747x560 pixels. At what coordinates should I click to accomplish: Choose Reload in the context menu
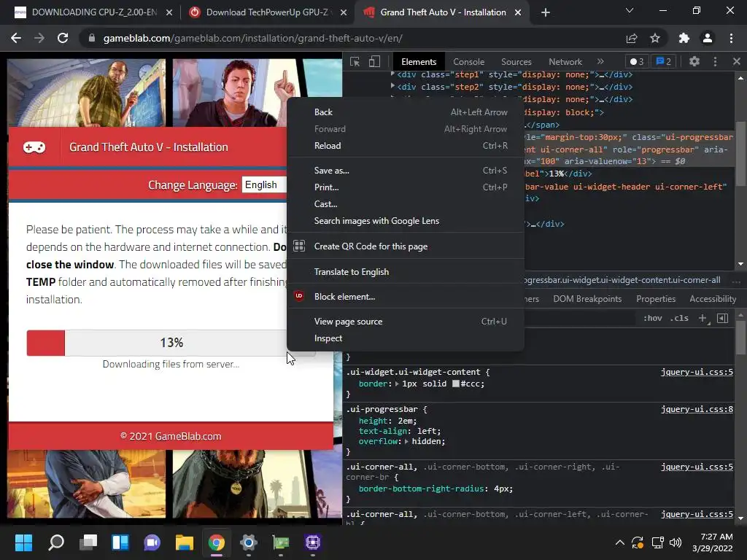(406, 146)
